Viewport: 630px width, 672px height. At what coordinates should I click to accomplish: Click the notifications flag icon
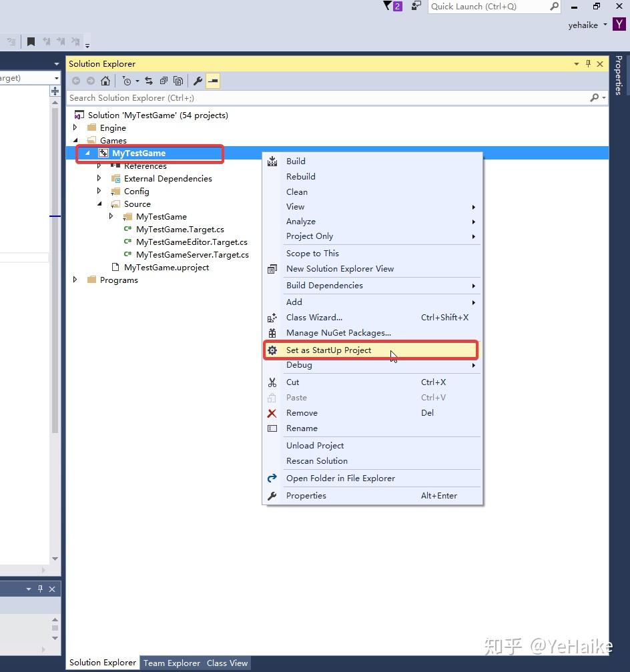pos(392,6)
